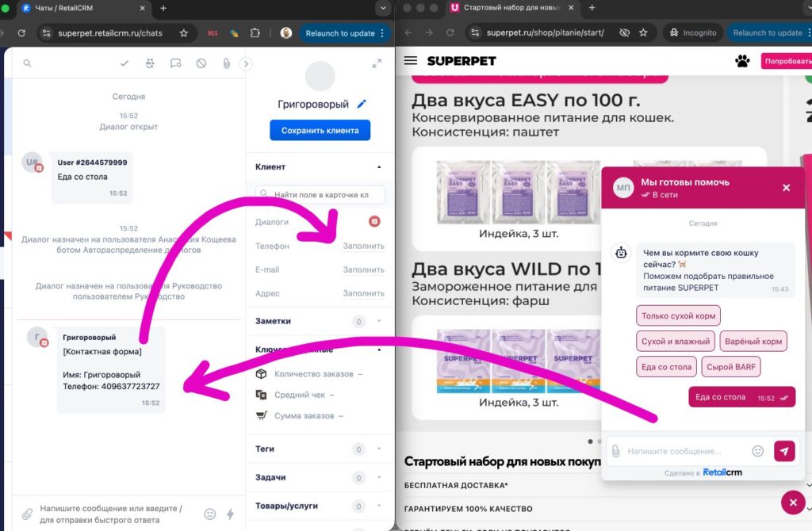
Task: Click Заполнить next to E-mail
Action: 363,269
